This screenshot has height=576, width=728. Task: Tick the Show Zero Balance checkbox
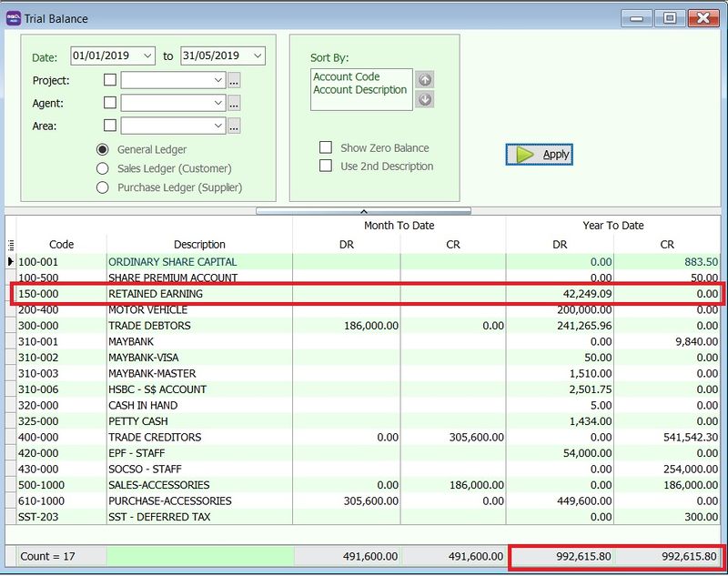click(326, 147)
